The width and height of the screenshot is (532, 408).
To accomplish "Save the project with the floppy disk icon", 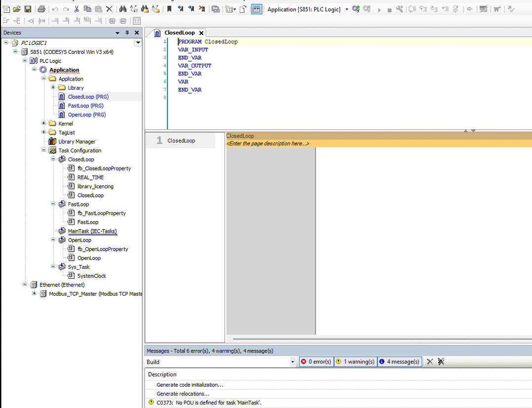I will [x=28, y=9].
